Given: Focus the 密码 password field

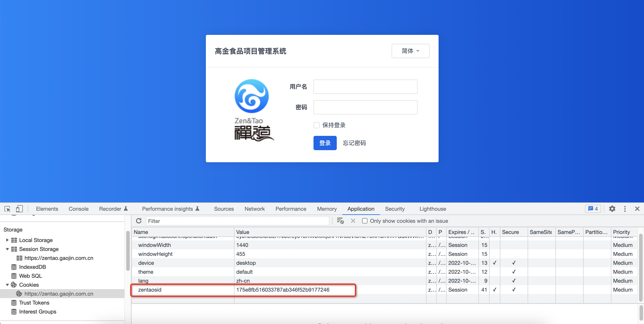Looking at the screenshot, I should pos(365,107).
